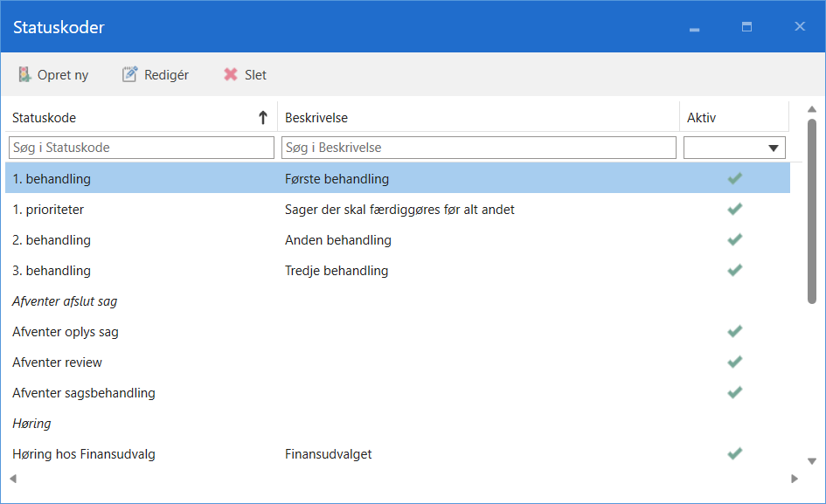The image size is (826, 504).
Task: Click the vertical scrollbar thumb
Action: tap(811, 211)
